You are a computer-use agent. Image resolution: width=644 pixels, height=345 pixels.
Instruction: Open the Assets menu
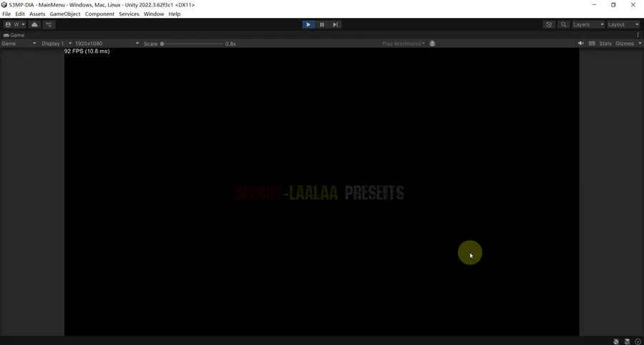(x=37, y=14)
